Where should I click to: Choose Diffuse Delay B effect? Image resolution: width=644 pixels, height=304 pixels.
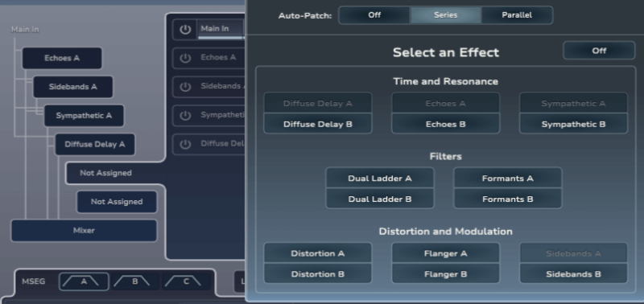(x=318, y=124)
